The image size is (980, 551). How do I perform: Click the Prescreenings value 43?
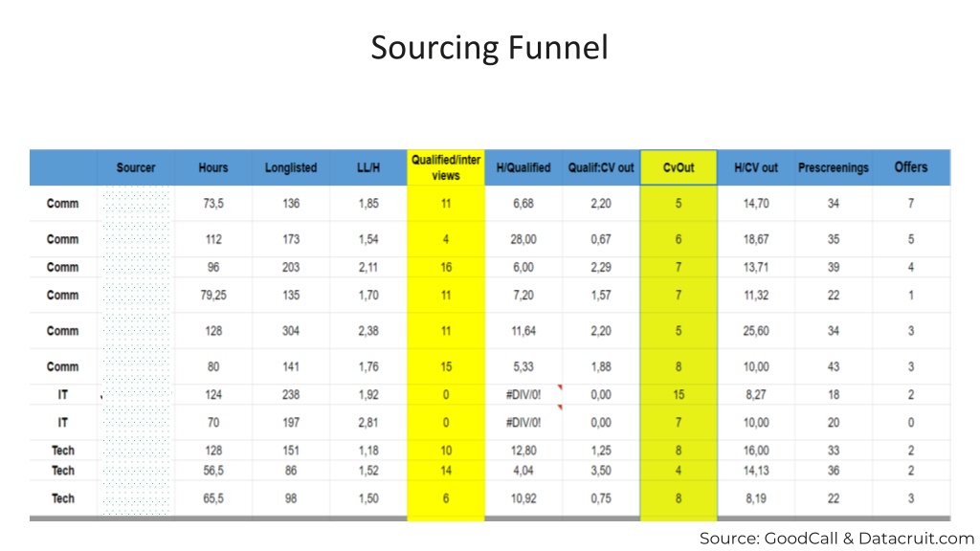tap(834, 366)
